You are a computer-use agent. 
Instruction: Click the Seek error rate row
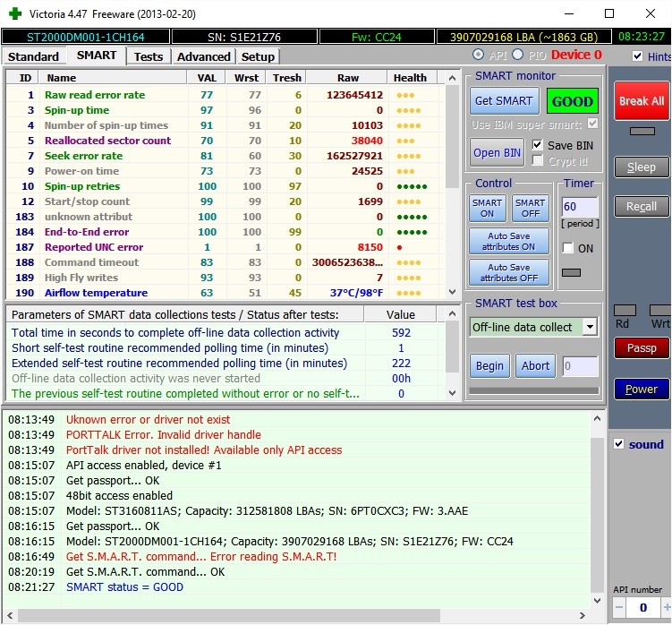pyautogui.click(x=225, y=156)
